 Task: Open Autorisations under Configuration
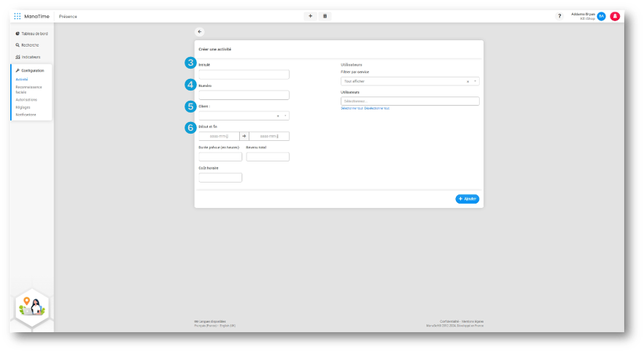(26, 100)
